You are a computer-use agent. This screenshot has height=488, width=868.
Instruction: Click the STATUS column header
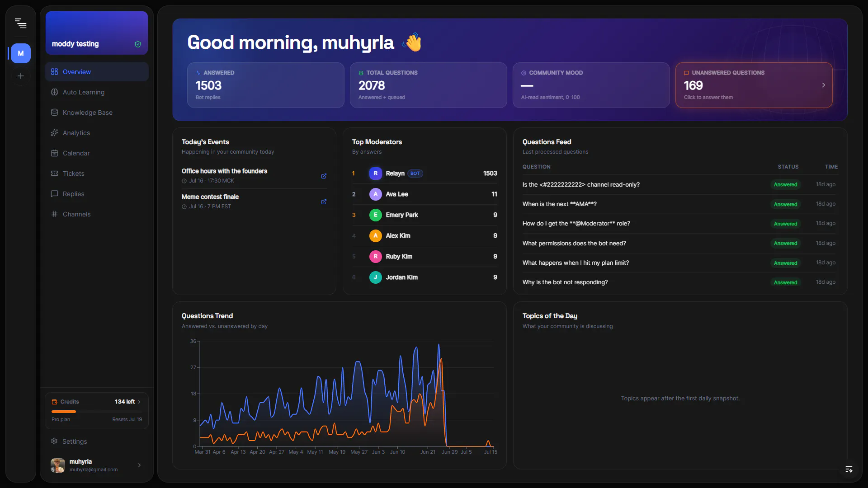click(x=788, y=167)
